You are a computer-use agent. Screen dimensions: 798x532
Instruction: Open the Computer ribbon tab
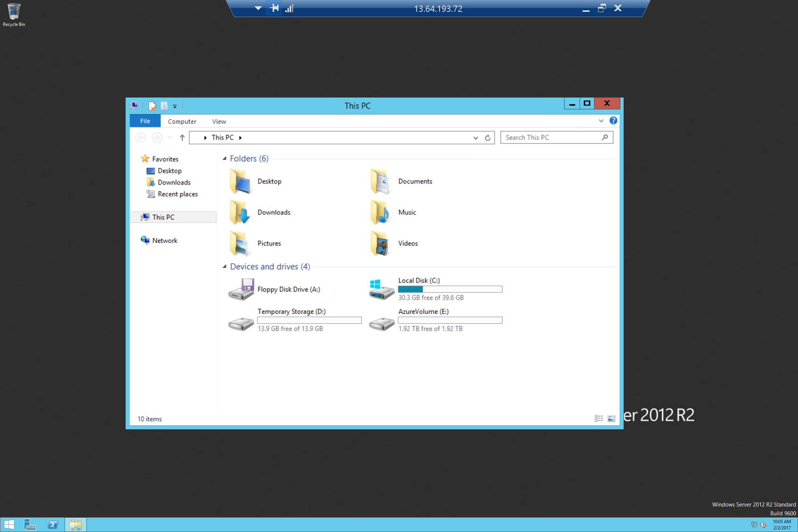[x=182, y=121]
